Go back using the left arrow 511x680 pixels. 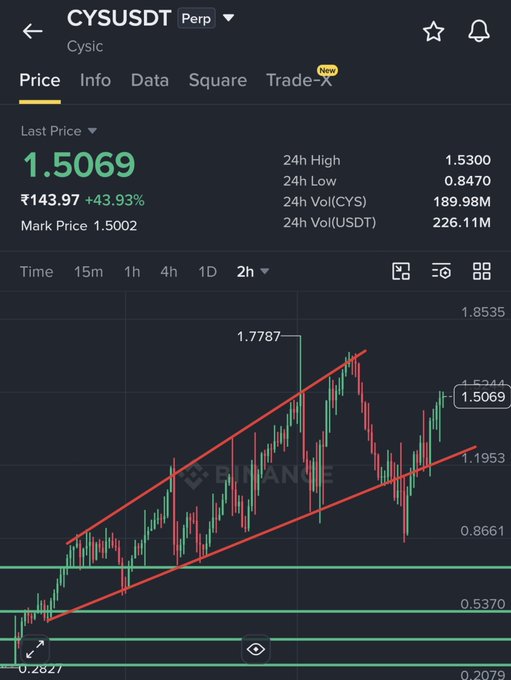33,31
